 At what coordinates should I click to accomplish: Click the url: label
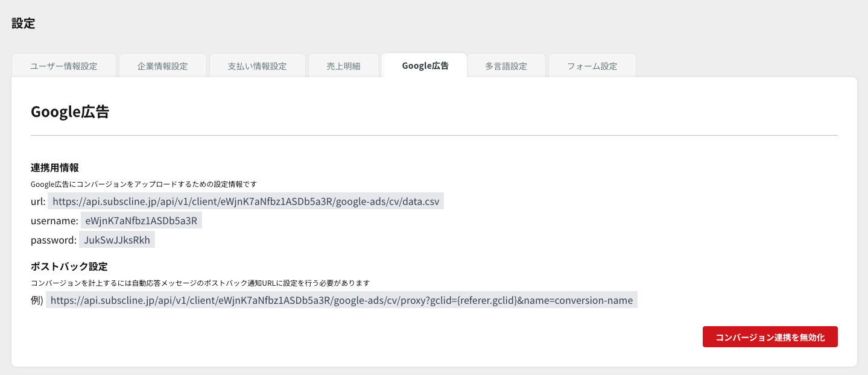point(38,201)
